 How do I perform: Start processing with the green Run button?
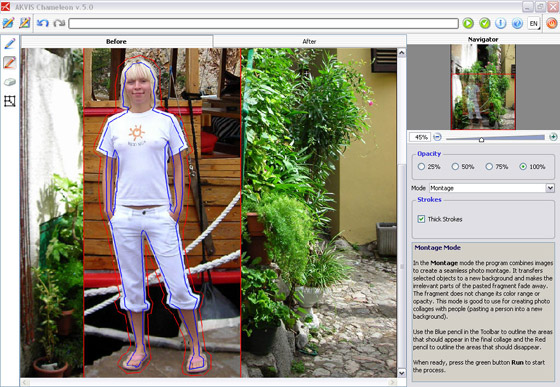point(468,24)
